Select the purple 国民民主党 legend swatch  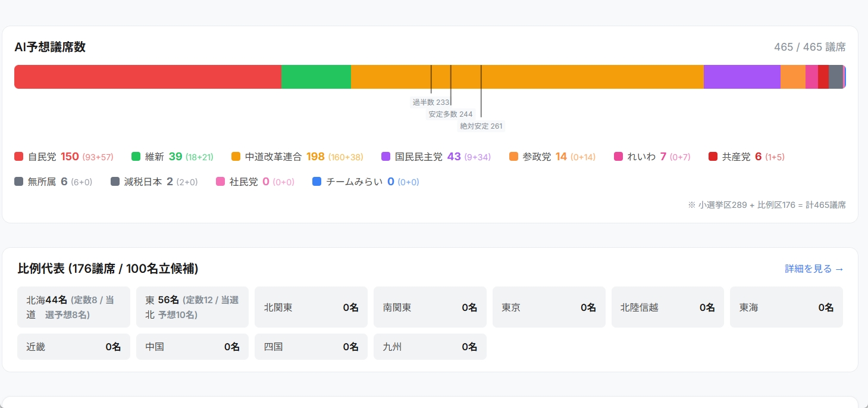click(x=386, y=157)
